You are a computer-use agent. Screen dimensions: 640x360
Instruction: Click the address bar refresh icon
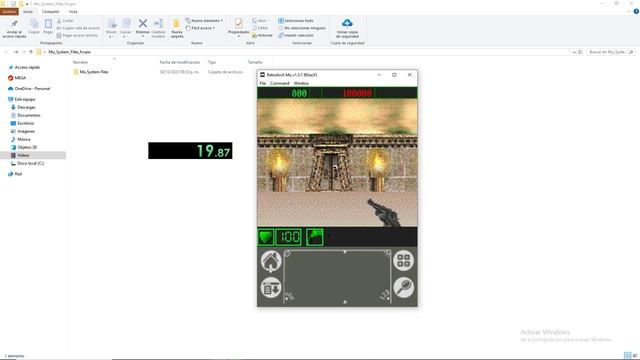[x=580, y=52]
